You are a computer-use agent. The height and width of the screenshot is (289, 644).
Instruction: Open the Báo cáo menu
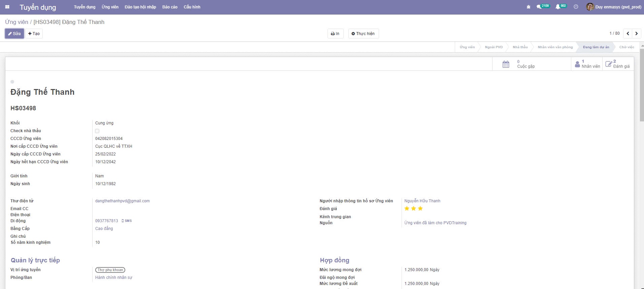[x=170, y=7]
